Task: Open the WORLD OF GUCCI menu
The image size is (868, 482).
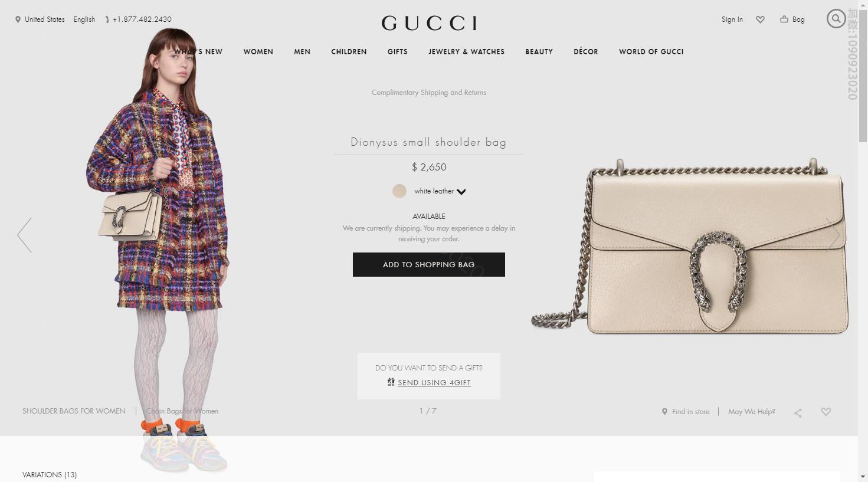Action: (651, 52)
